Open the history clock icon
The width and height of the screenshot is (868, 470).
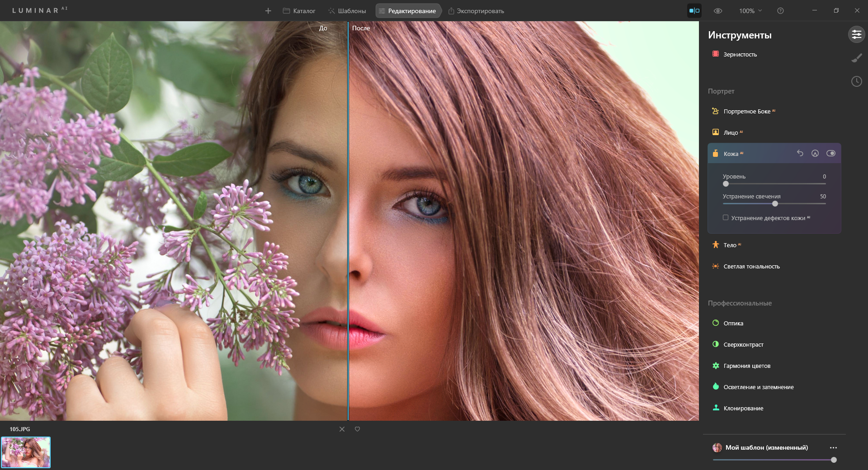click(x=857, y=81)
